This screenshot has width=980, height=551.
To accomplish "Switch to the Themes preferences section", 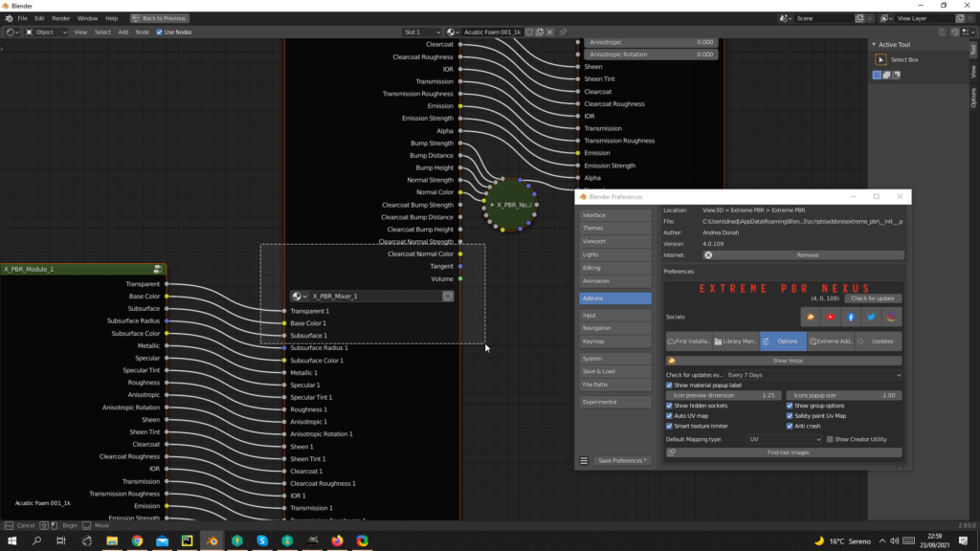I will 615,228.
